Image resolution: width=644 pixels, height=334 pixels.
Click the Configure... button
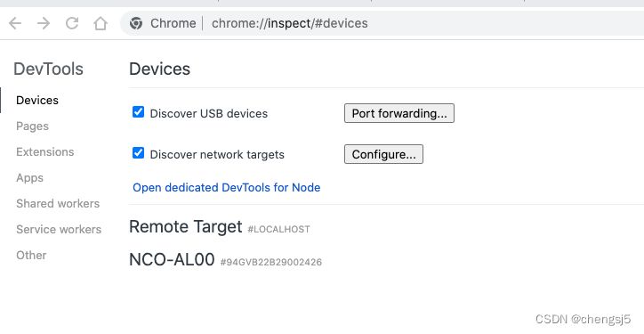pos(383,154)
